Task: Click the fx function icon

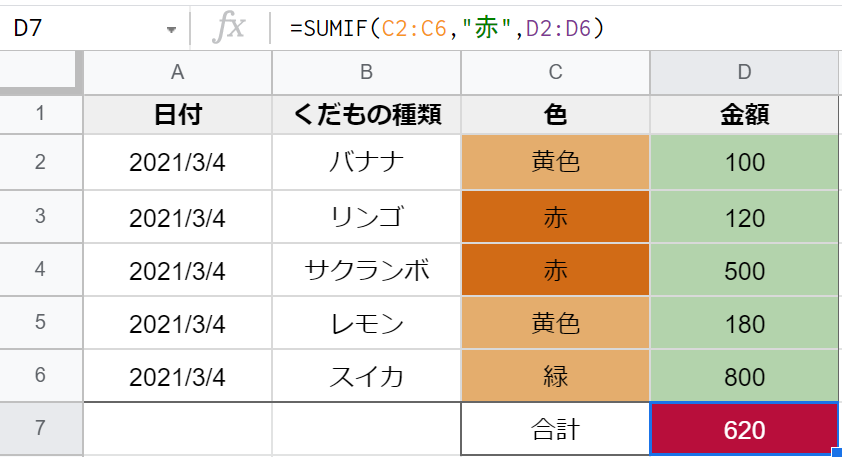Action: pos(228,28)
